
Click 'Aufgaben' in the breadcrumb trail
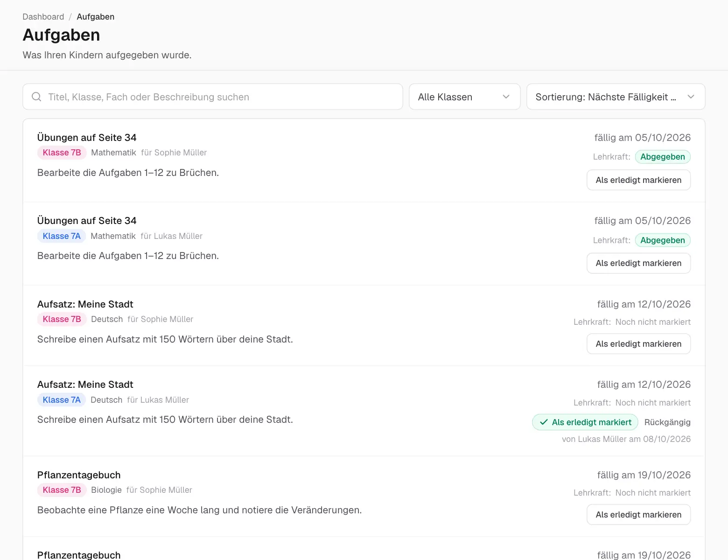point(95,17)
